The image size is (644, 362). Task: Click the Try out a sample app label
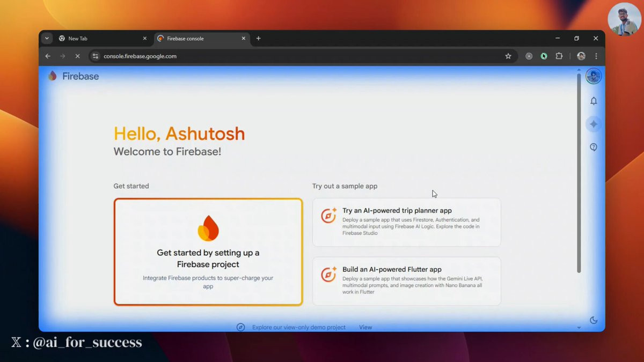tap(345, 186)
